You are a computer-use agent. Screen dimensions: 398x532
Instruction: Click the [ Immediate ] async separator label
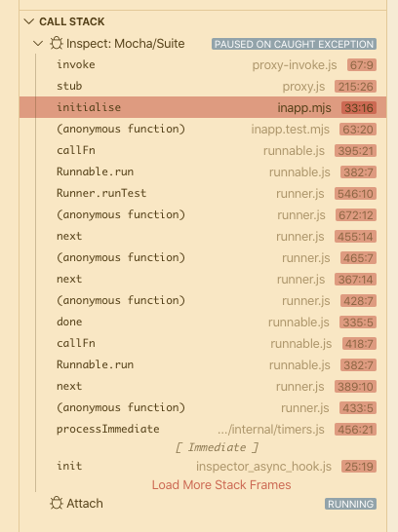click(x=217, y=447)
